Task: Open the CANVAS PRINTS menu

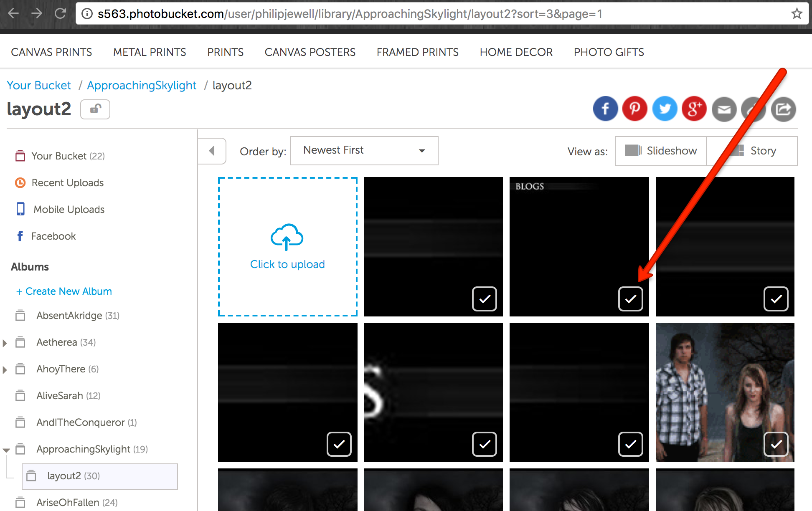Action: click(51, 52)
